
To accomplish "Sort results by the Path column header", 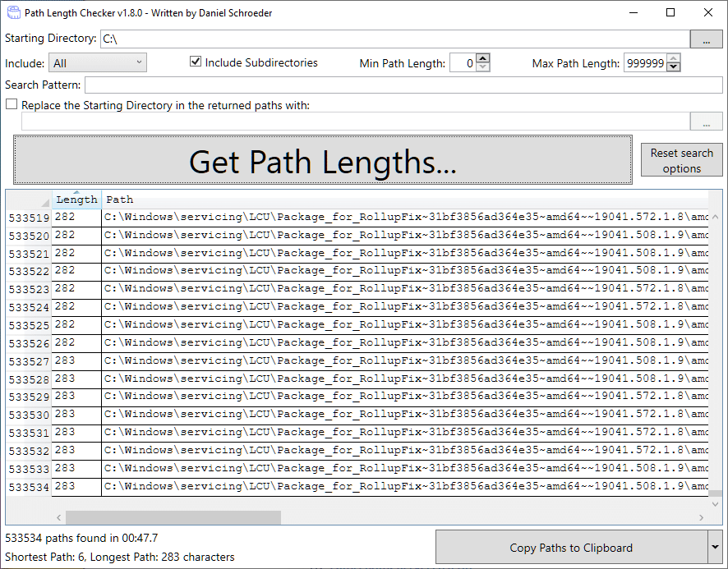I will tap(120, 200).
